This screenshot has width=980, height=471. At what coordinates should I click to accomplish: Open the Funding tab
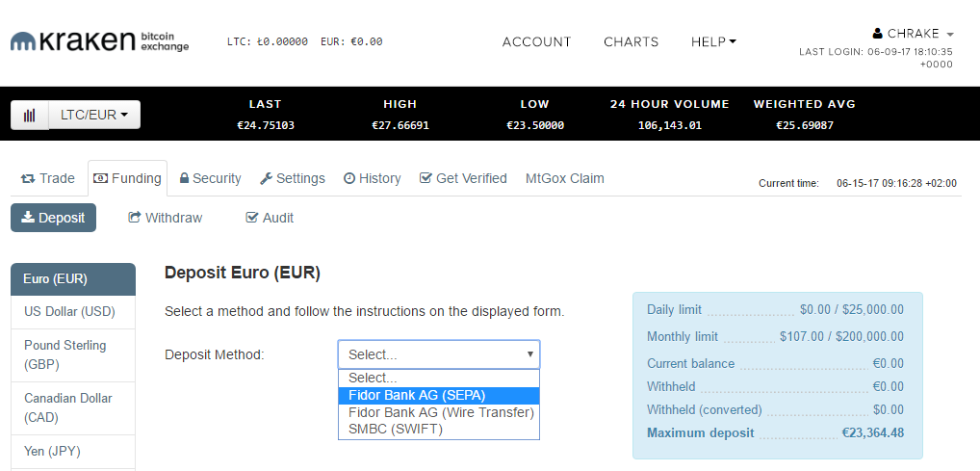pos(128,178)
